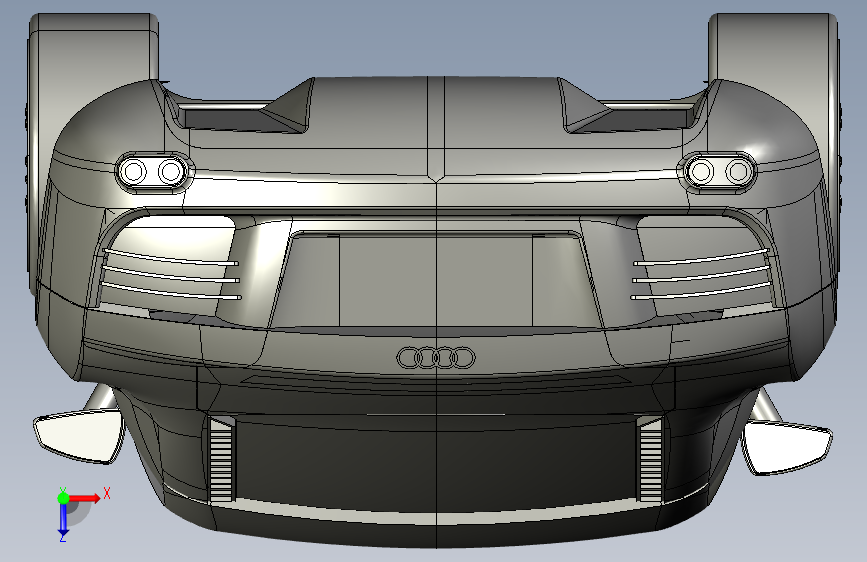Select the white mirror at left edge
The height and width of the screenshot is (562, 867).
point(79,436)
